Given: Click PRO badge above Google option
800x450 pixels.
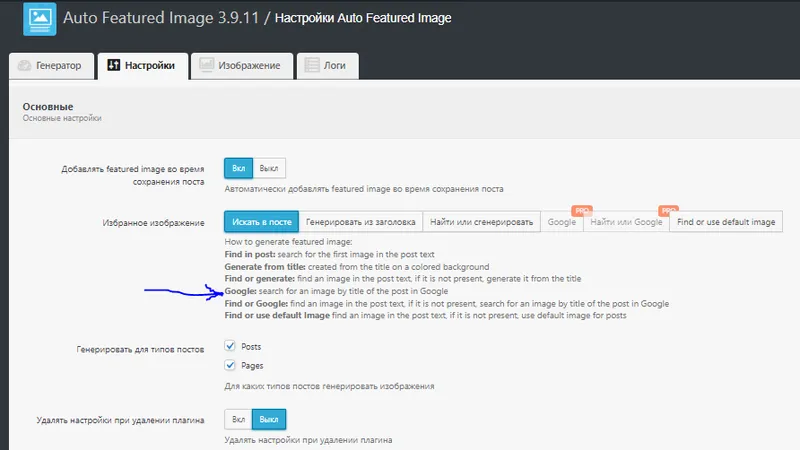Looking at the screenshot, I should [582, 210].
